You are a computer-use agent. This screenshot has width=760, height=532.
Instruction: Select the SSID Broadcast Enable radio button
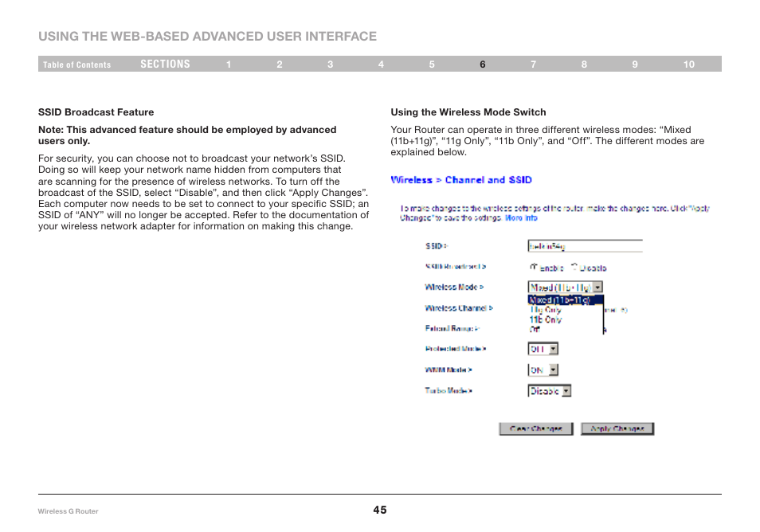(x=534, y=267)
